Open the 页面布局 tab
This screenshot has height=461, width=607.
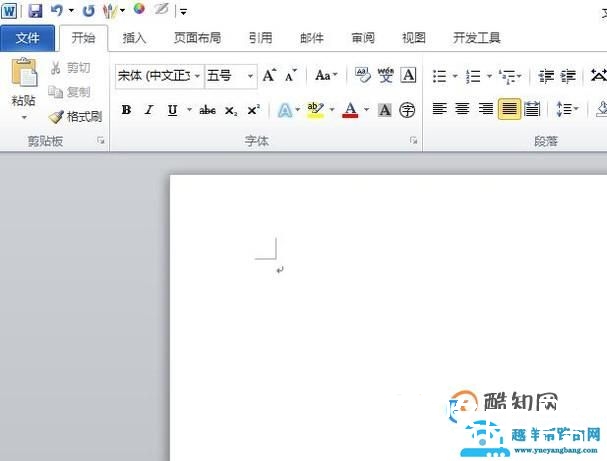pos(197,38)
